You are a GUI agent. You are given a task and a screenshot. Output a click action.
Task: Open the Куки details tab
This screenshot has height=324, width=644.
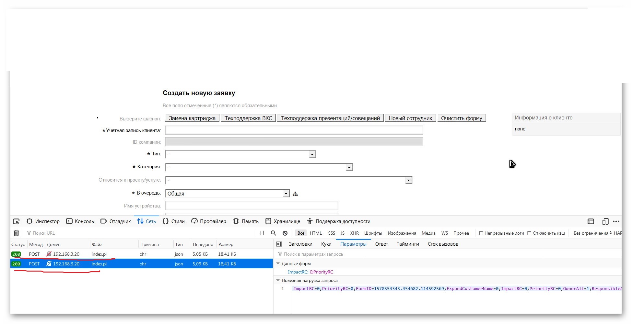tap(326, 244)
